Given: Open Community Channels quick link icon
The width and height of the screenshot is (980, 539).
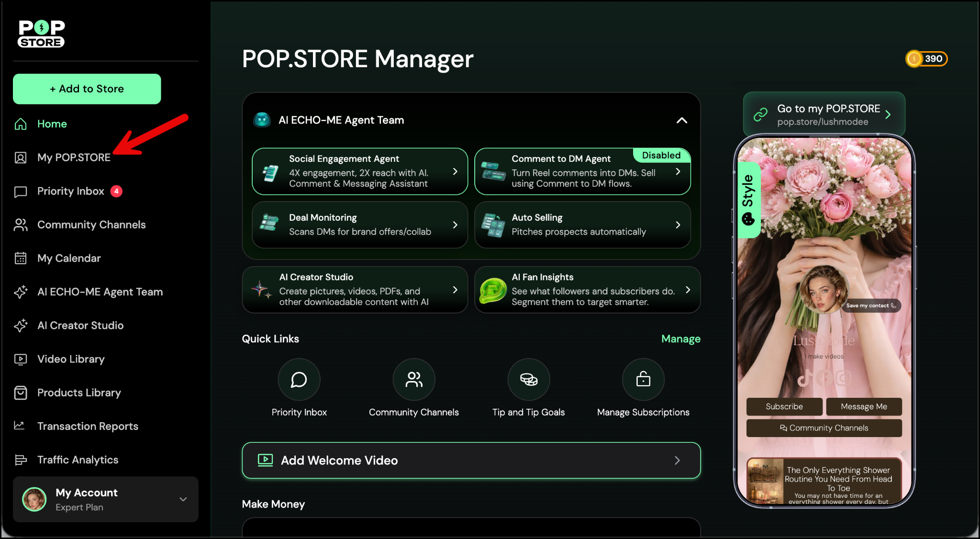Looking at the screenshot, I should click(414, 380).
